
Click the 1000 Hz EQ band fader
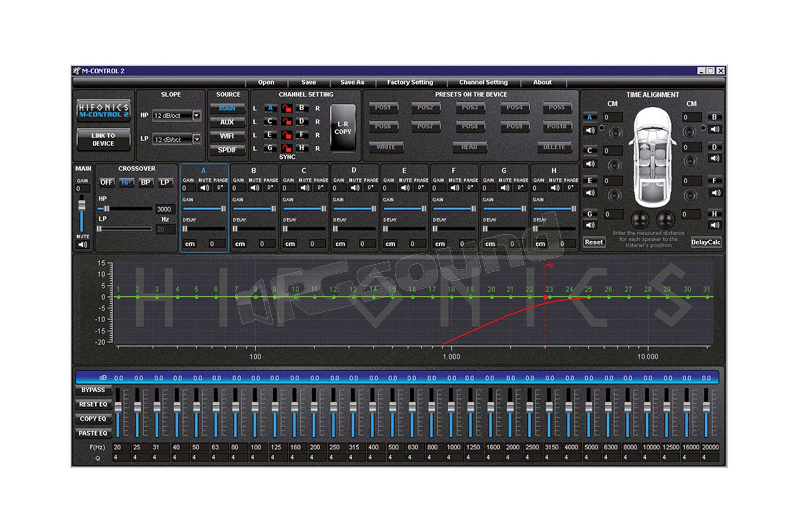click(x=451, y=412)
